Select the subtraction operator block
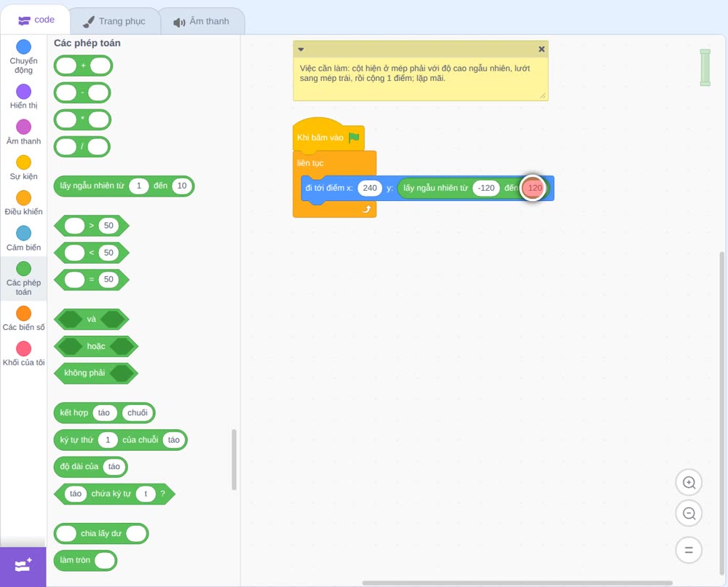The image size is (728, 587). 82,93
